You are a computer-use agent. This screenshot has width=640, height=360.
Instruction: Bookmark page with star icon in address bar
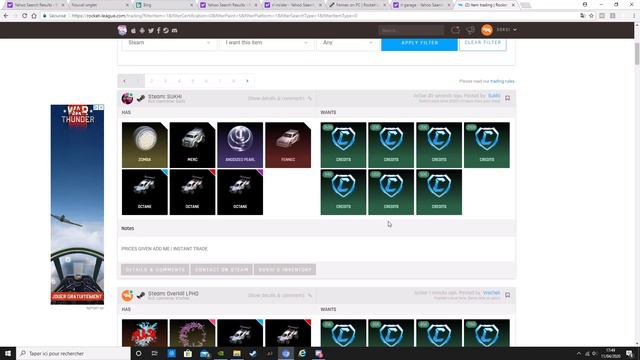pos(591,16)
